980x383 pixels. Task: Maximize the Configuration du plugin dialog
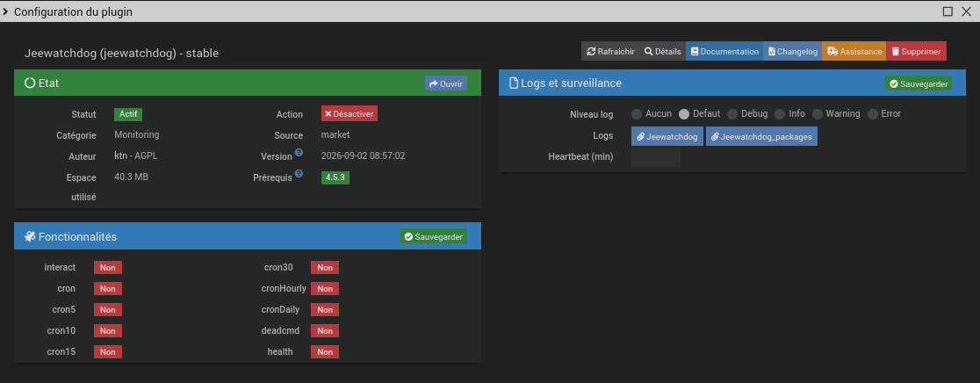point(948,11)
